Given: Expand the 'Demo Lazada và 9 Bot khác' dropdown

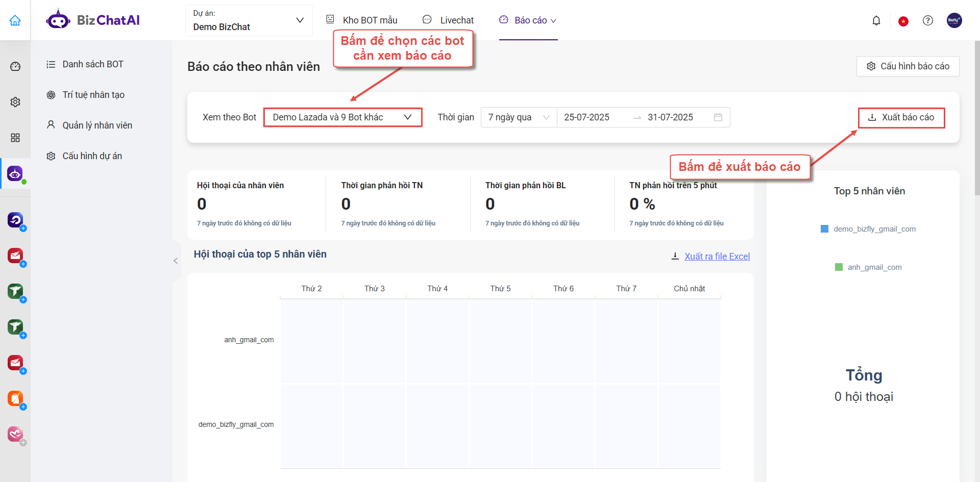Looking at the screenshot, I should 342,117.
